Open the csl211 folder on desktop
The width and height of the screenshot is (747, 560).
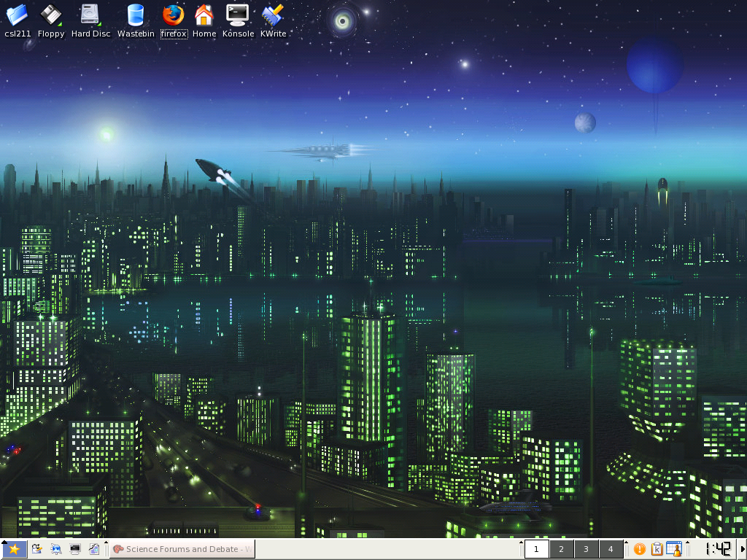point(18,15)
